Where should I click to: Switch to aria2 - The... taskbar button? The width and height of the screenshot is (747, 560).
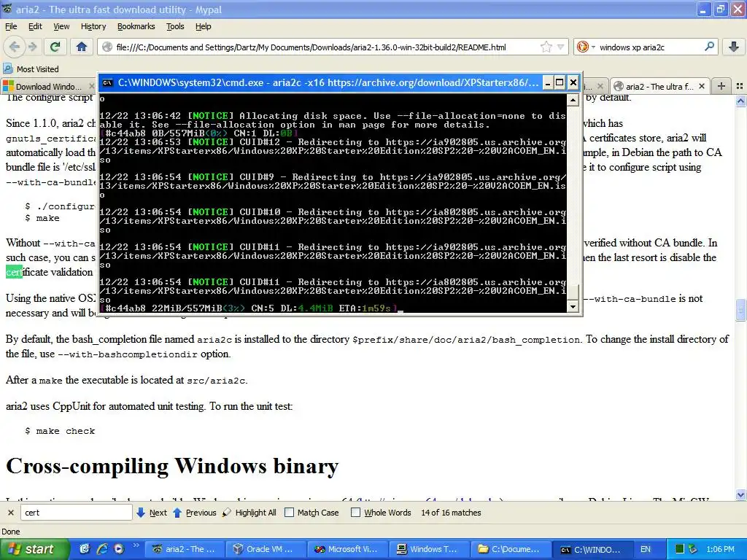pos(183,549)
